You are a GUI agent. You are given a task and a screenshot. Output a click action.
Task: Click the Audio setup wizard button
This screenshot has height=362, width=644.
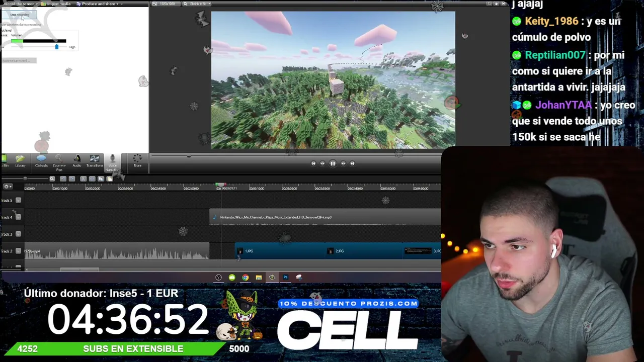point(19,60)
